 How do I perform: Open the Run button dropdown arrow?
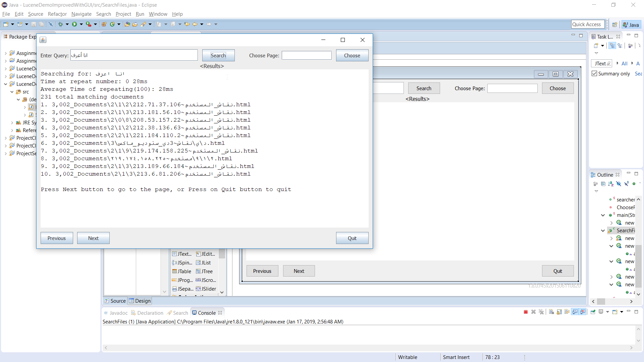coord(80,24)
